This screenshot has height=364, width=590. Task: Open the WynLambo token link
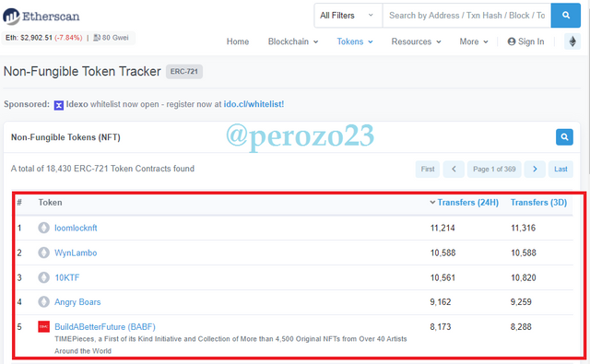[76, 252]
